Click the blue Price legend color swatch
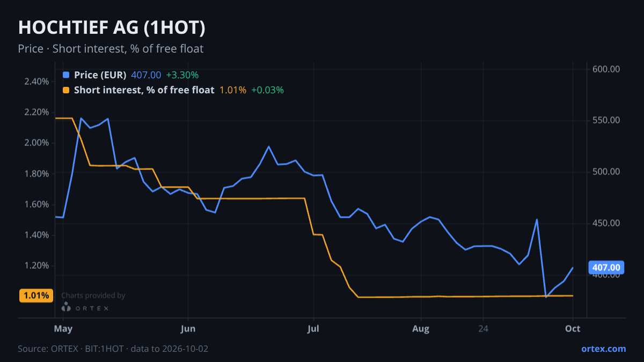 pyautogui.click(x=66, y=75)
